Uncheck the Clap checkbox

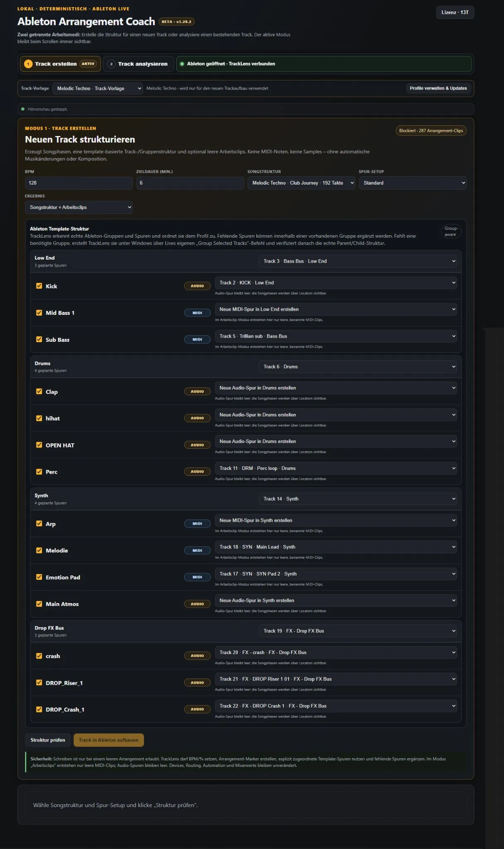pos(39,391)
